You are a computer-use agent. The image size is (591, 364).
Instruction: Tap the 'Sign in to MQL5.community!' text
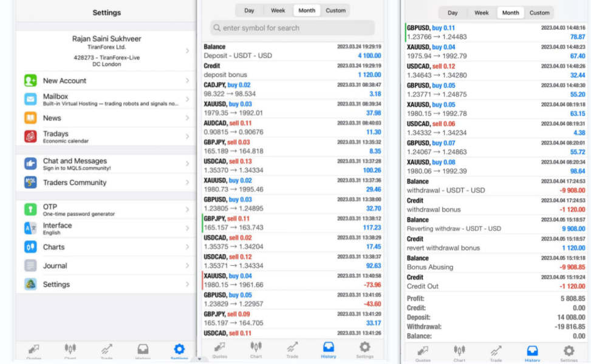pos(77,168)
